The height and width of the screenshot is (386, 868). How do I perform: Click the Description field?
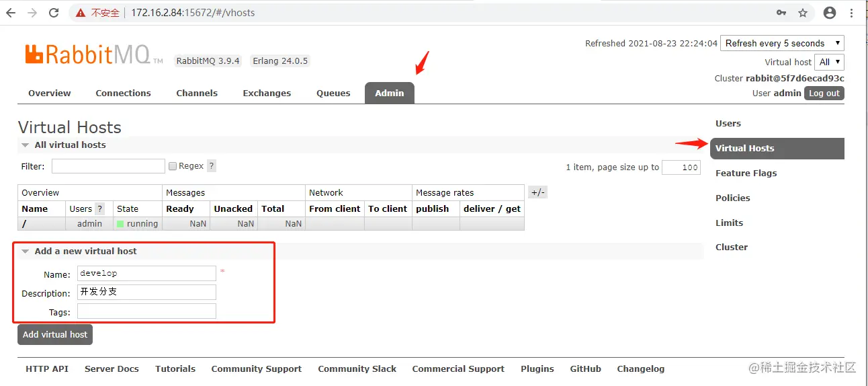pyautogui.click(x=146, y=292)
